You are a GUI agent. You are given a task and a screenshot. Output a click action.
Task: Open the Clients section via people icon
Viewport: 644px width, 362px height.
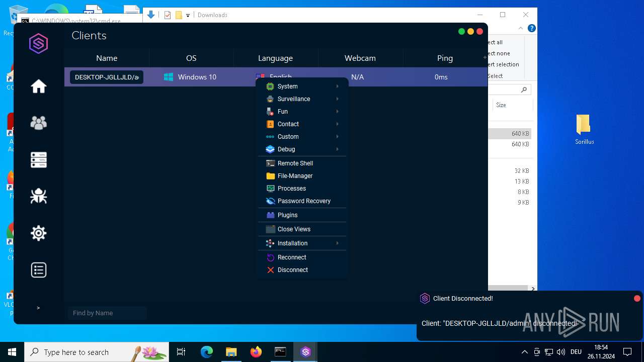(39, 123)
